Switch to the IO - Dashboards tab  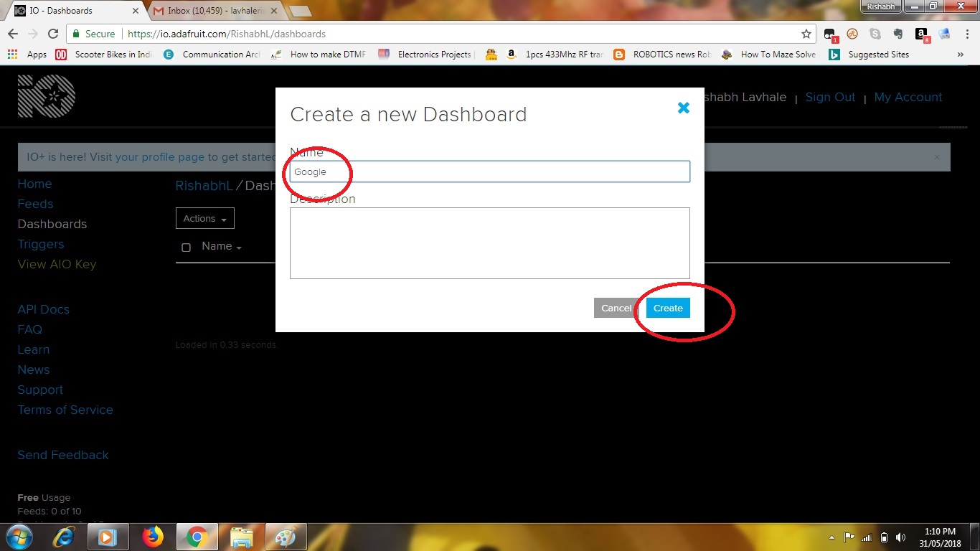pos(75,11)
